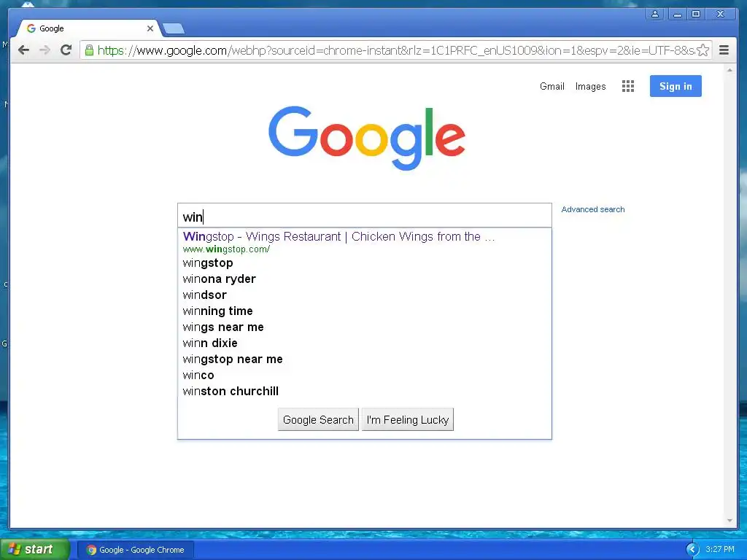Open a new tab

(x=174, y=29)
